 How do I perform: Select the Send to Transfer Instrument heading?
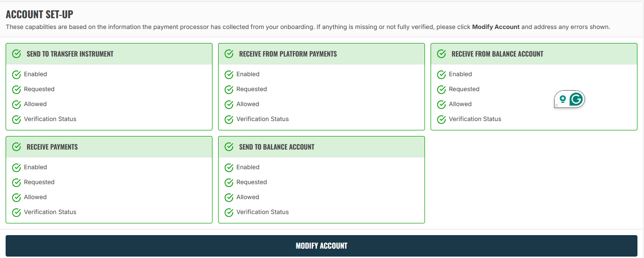point(70,54)
